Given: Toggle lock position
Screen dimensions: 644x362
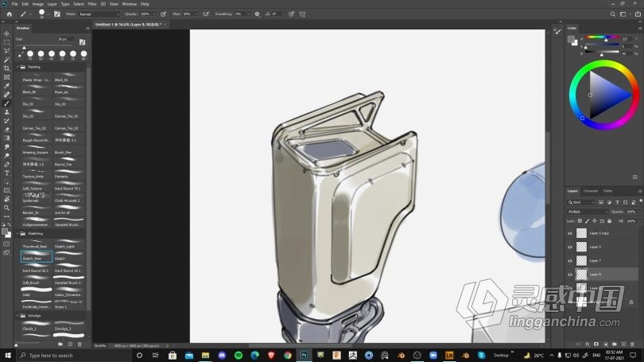Looking at the screenshot, I should (594, 221).
